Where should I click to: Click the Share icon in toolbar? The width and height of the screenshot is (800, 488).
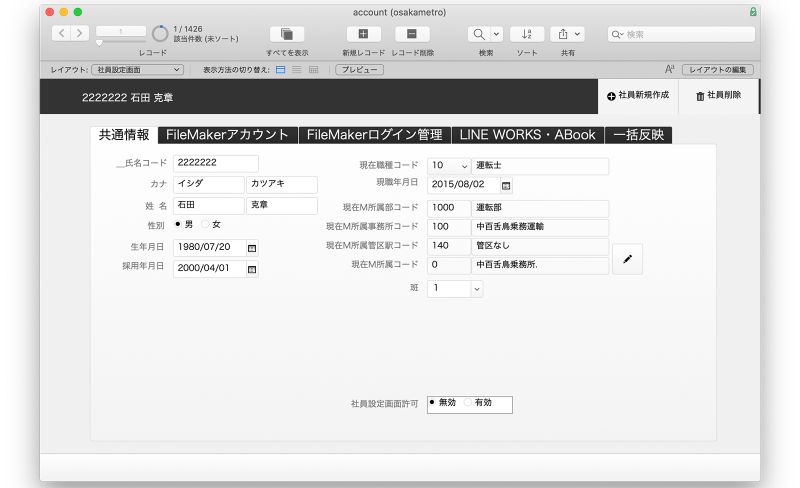coord(563,34)
